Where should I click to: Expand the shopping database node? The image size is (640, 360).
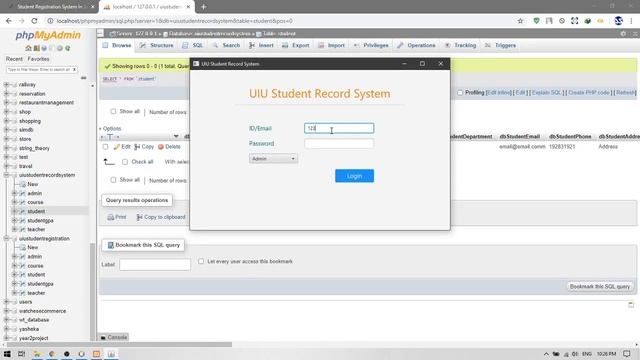[6, 121]
